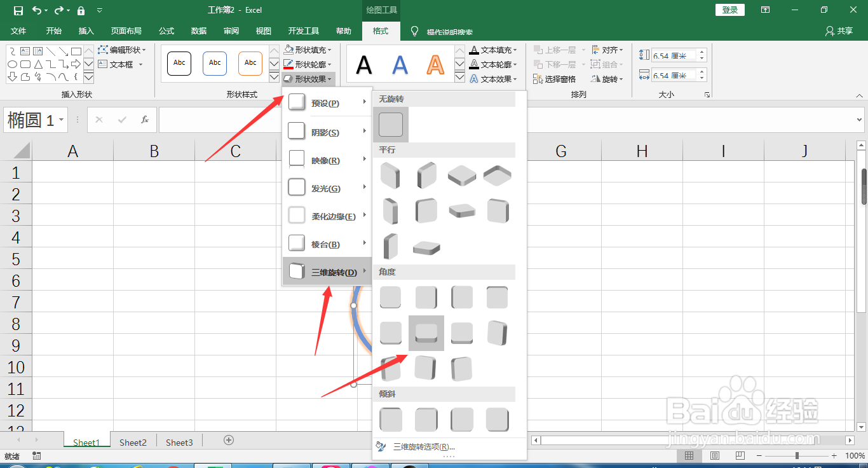The width and height of the screenshot is (868, 468).
Task: Switch to Normal view in status bar
Action: point(689,456)
